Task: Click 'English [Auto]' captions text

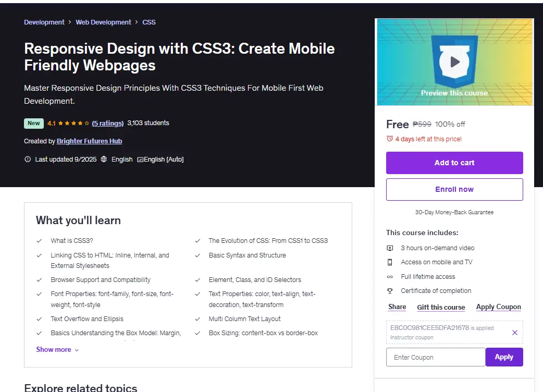Action: (x=164, y=160)
